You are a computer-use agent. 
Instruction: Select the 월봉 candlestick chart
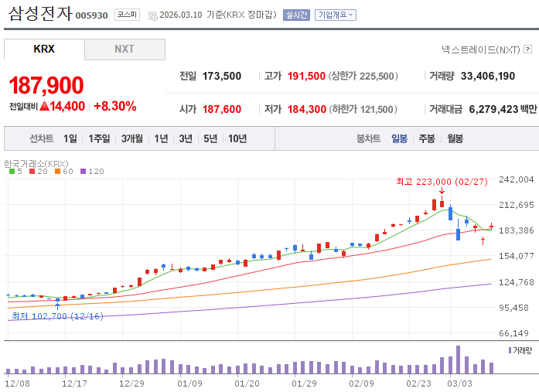click(455, 138)
